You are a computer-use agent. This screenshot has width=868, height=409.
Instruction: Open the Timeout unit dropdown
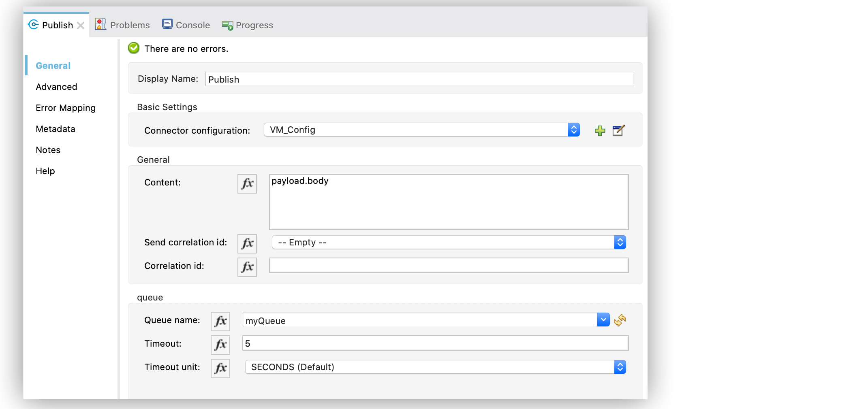click(x=620, y=367)
